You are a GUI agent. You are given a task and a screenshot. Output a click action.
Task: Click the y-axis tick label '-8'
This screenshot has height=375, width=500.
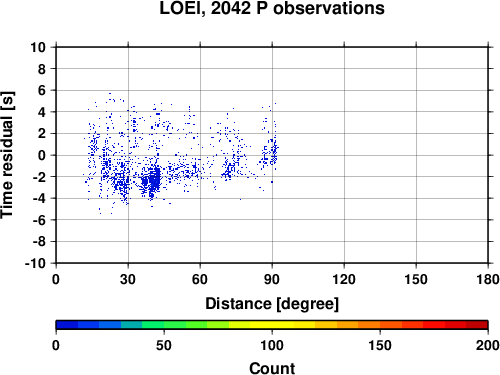(39, 242)
